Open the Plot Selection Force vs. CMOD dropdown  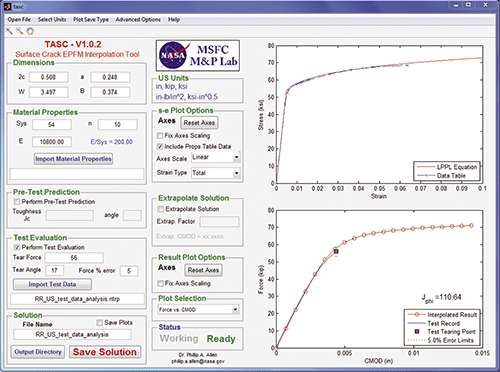[x=198, y=310]
